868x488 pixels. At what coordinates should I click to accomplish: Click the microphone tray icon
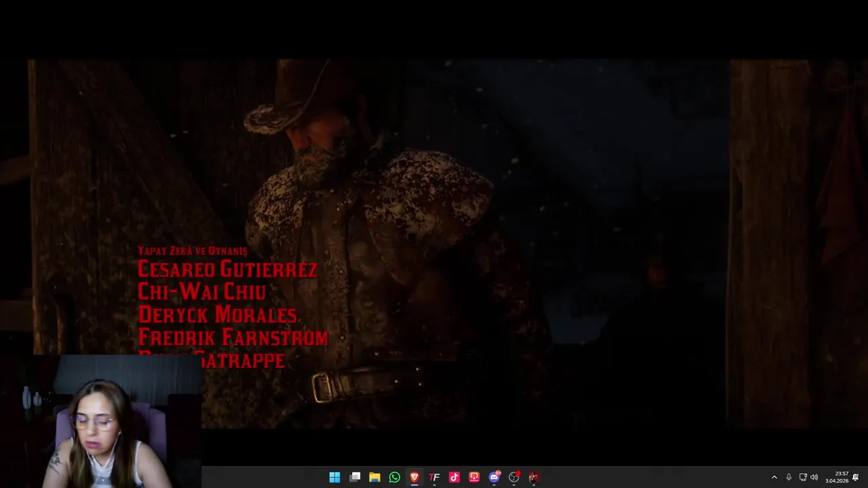tap(789, 477)
